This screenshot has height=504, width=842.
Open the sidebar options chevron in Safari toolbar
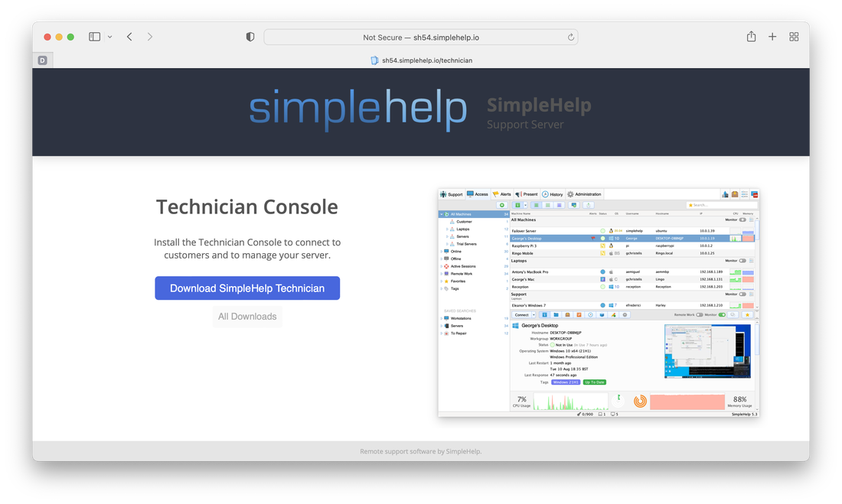click(109, 37)
